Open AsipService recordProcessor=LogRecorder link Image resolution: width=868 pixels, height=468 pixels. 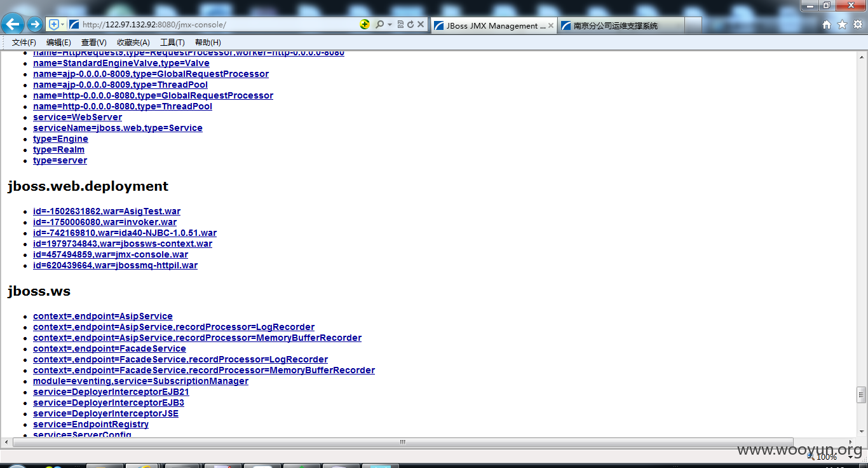(173, 327)
